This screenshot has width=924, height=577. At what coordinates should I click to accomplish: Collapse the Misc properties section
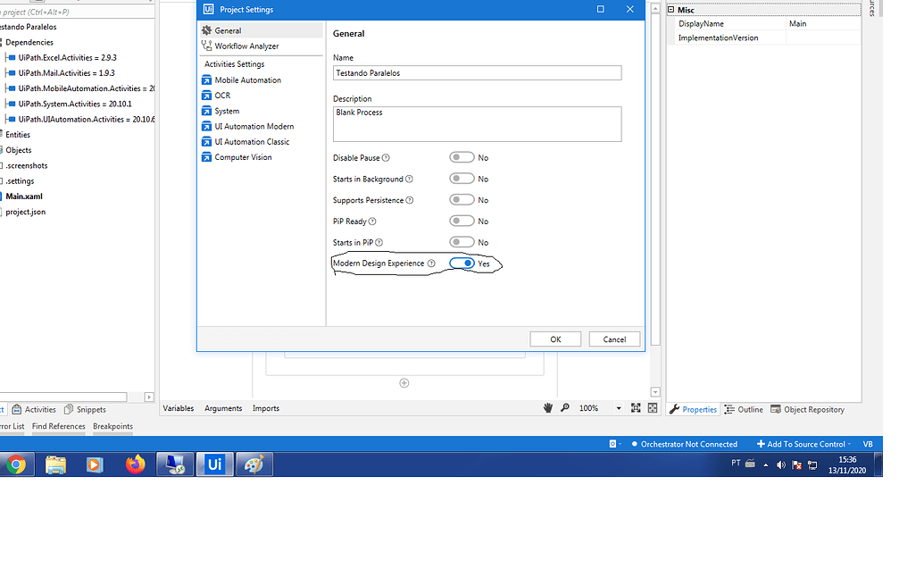click(x=670, y=9)
